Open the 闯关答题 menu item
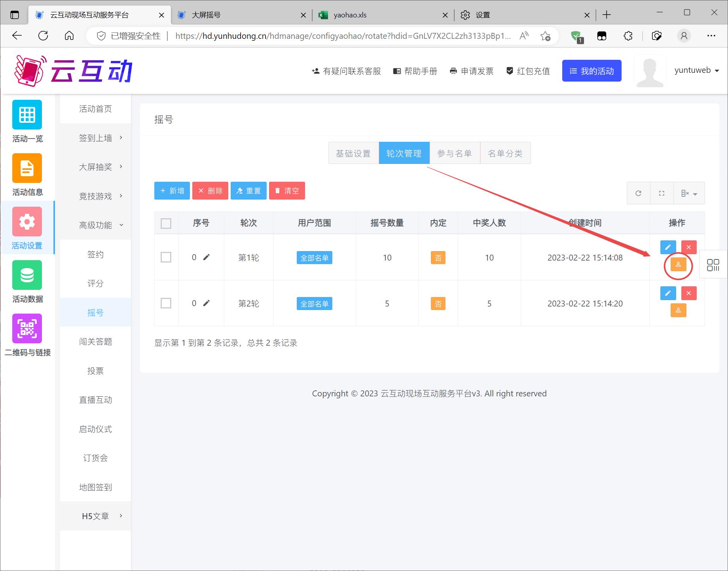 point(95,341)
